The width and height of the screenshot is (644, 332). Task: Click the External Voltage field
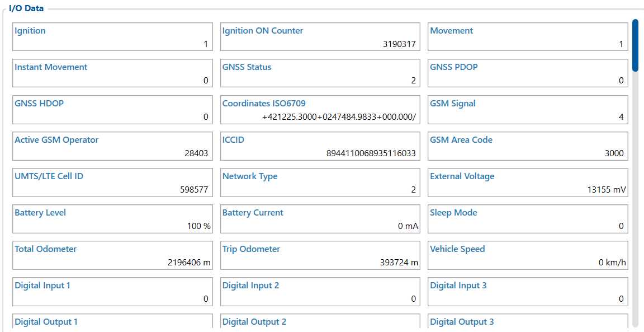tap(528, 183)
